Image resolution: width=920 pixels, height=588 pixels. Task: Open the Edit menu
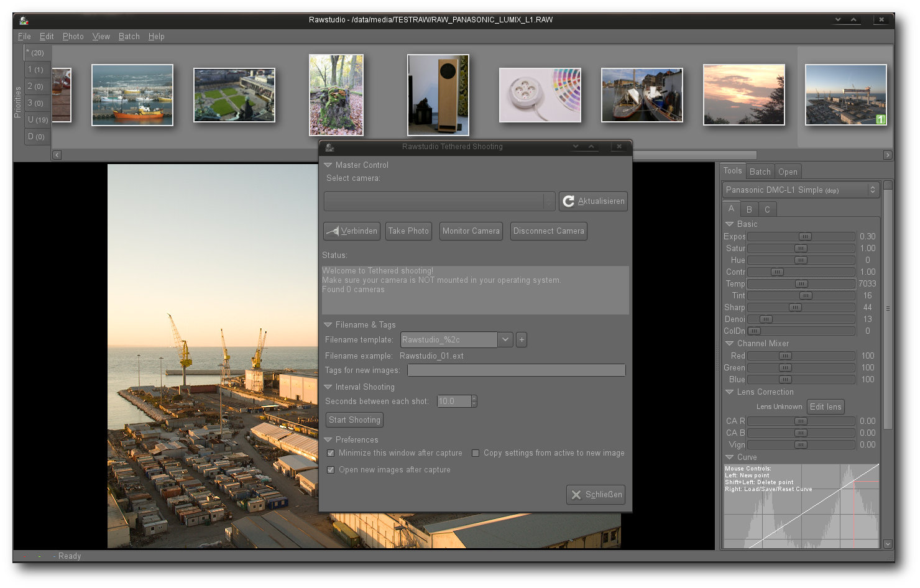tap(47, 37)
